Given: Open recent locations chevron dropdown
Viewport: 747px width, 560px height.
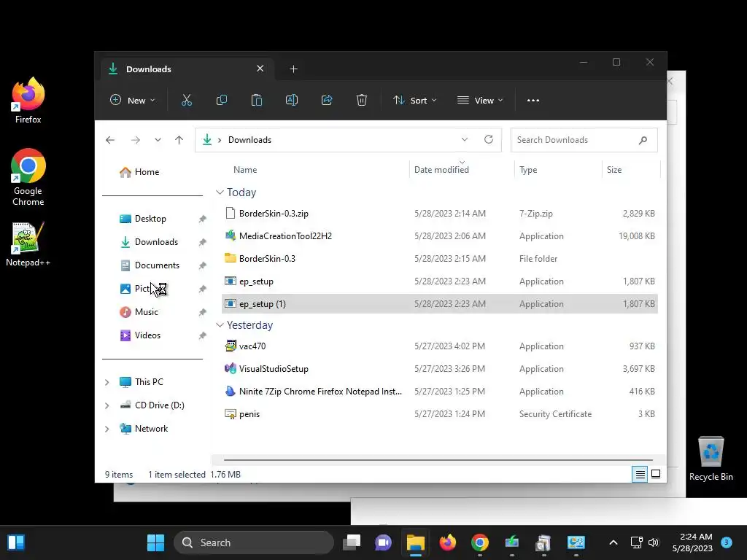Looking at the screenshot, I should pyautogui.click(x=158, y=140).
